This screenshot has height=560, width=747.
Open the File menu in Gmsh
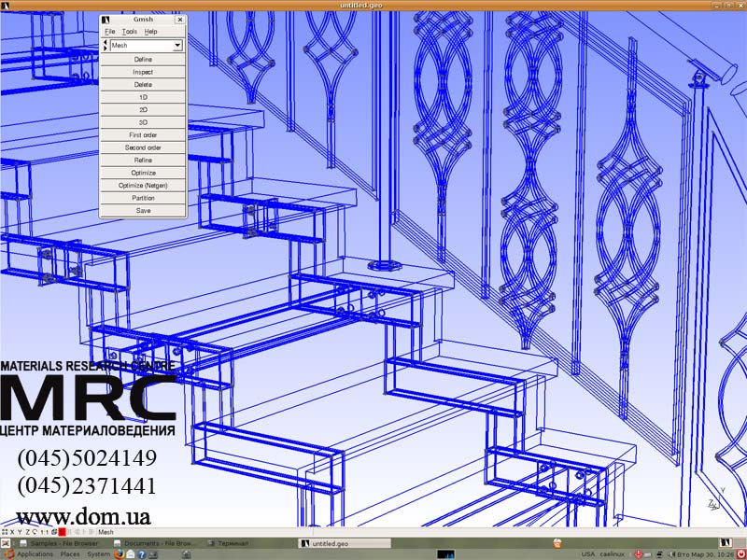click(109, 32)
